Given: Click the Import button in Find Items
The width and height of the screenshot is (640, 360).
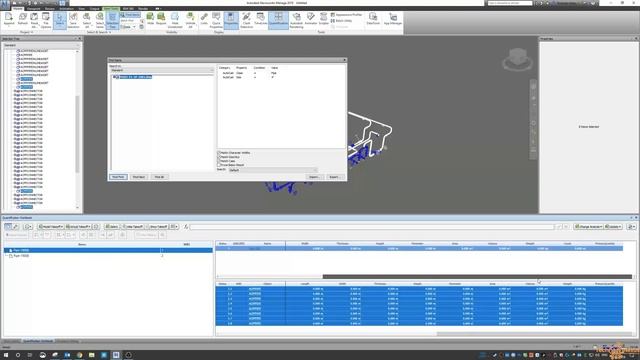Looking at the screenshot, I should pos(314,177).
